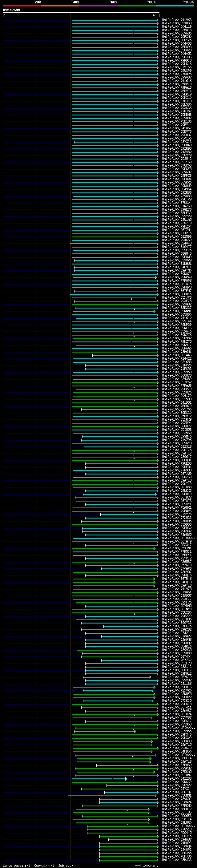
Task: Select hit label UniRef100_O22588
Action: [x=176, y=399]
